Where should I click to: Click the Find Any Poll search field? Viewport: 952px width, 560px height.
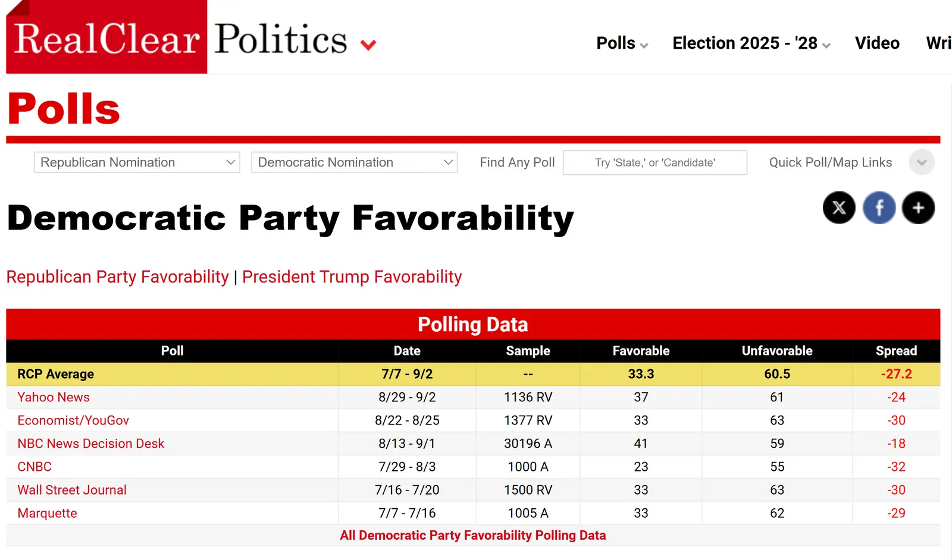pyautogui.click(x=654, y=162)
